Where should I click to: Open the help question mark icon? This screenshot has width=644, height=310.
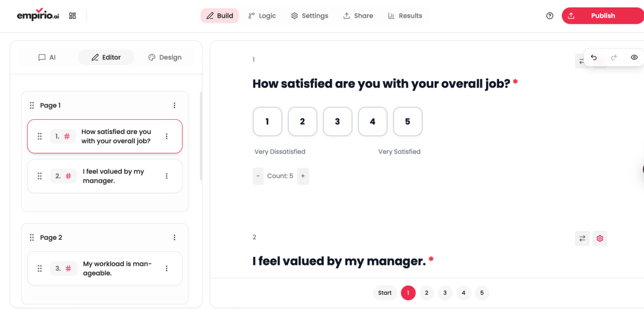point(550,16)
